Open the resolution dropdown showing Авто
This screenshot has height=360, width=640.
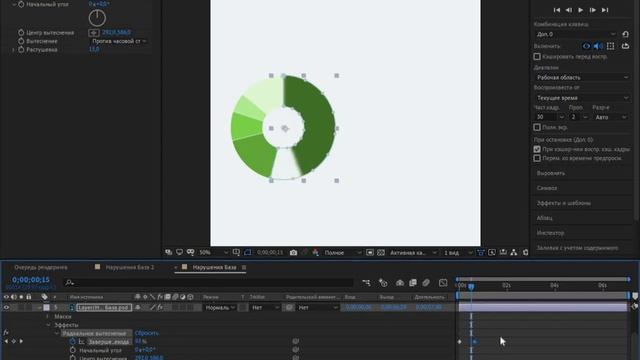[611, 117]
